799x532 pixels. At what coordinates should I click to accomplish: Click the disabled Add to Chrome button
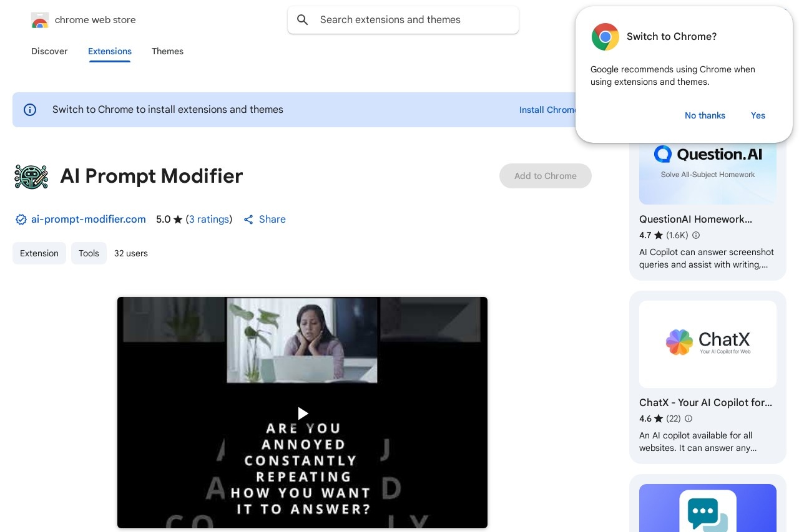546,176
